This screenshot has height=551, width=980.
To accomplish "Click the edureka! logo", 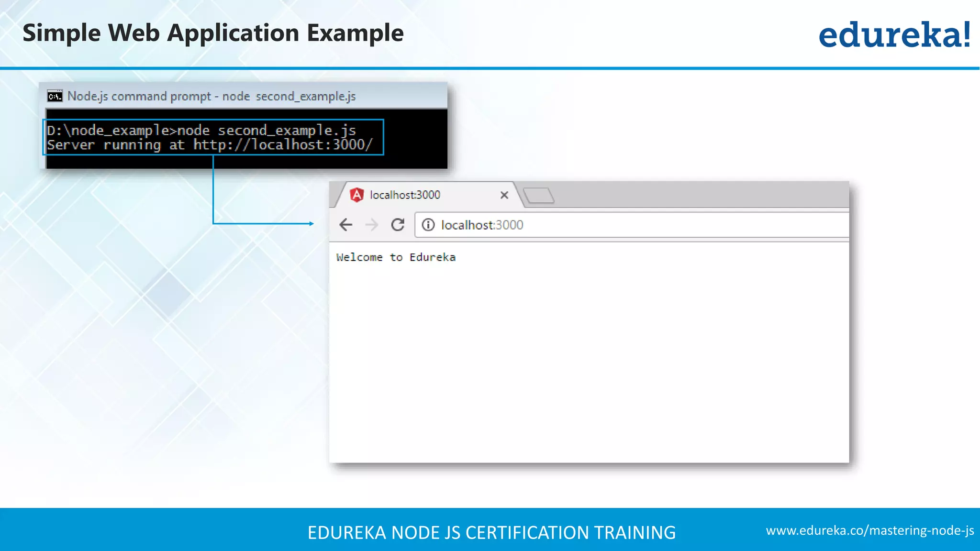I will [x=894, y=34].
